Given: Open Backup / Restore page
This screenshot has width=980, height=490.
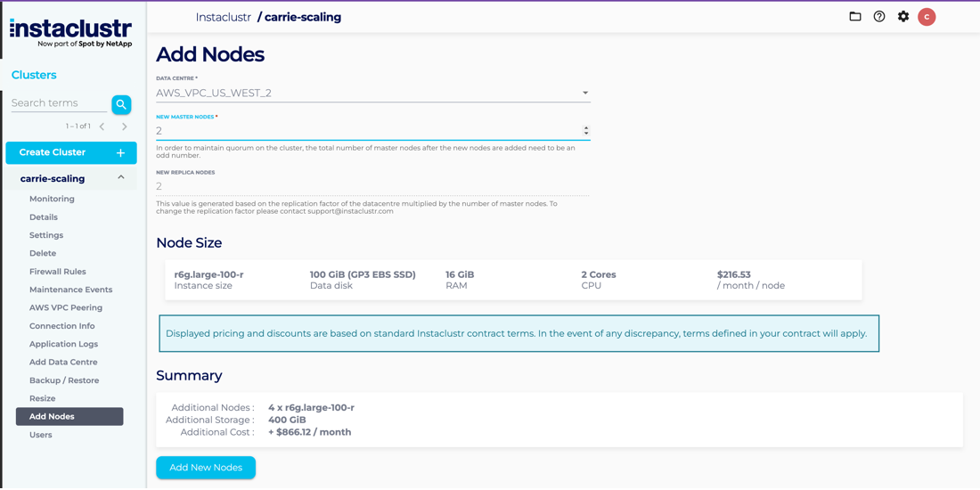Looking at the screenshot, I should (64, 380).
